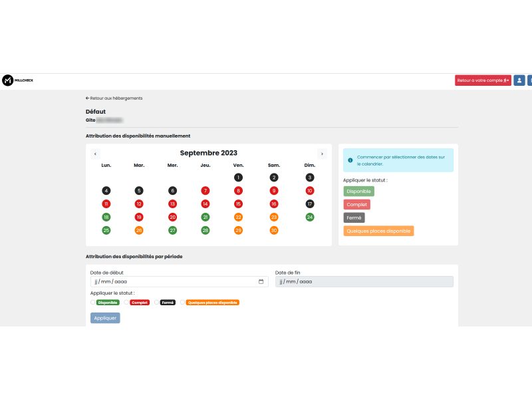Select red day 8 on the calendar
The image size is (532, 399).
(238, 191)
